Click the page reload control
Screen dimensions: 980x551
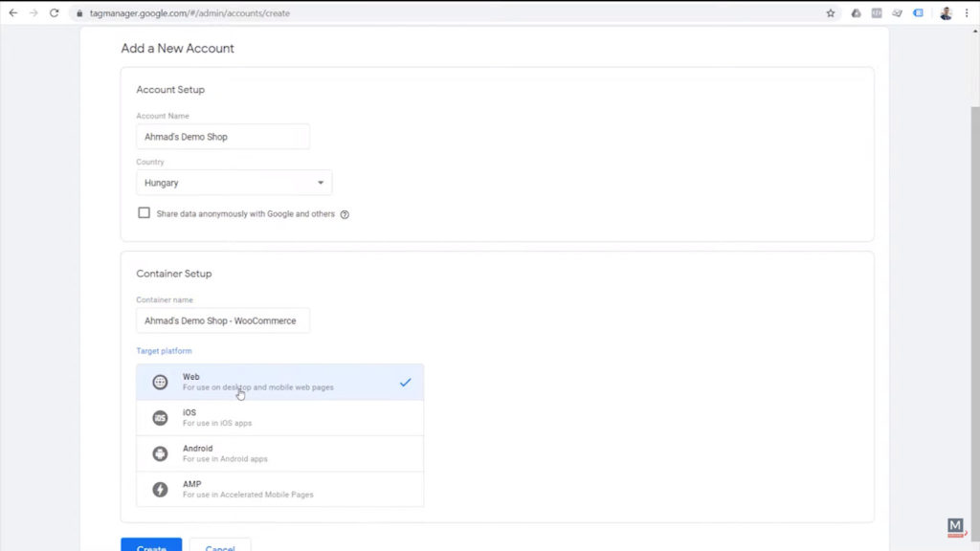pos(54,12)
